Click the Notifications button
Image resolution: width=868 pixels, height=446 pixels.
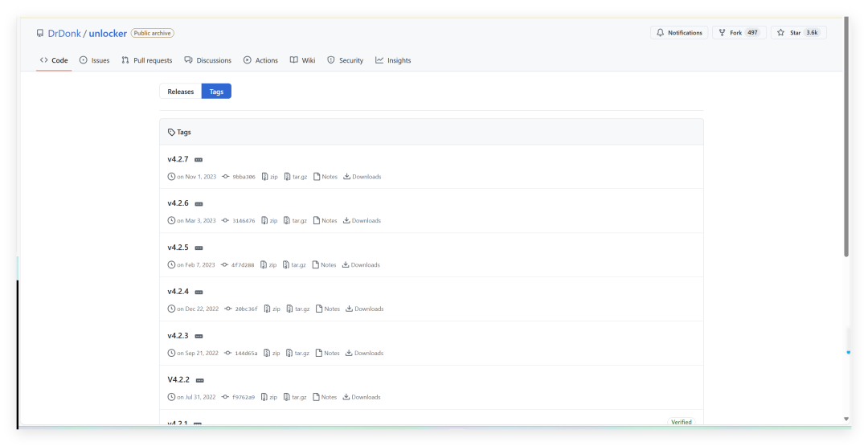679,33
